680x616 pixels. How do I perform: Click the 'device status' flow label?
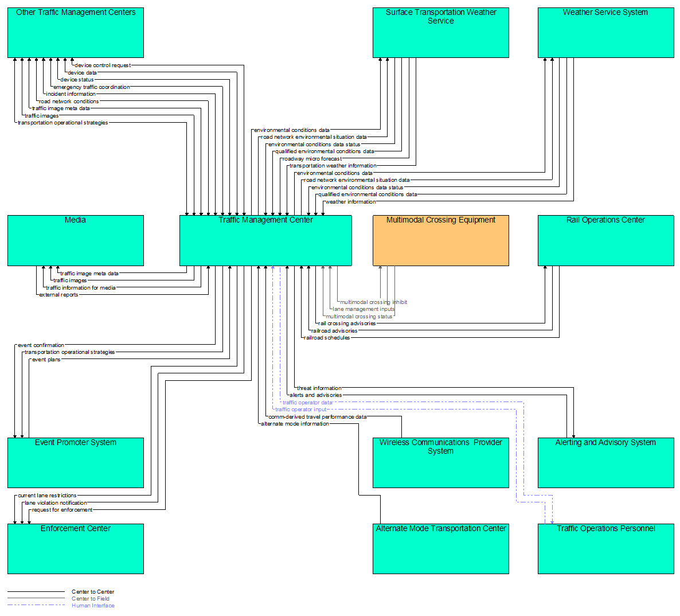(77, 80)
